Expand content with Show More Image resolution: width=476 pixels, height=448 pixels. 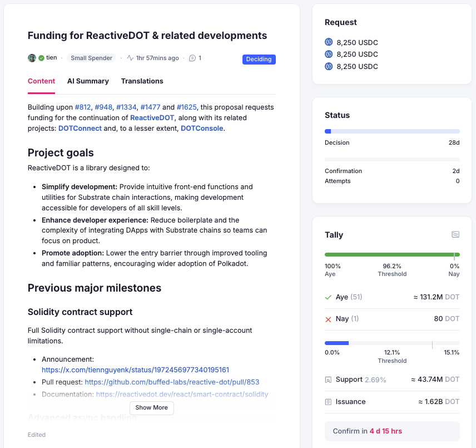[151, 407]
